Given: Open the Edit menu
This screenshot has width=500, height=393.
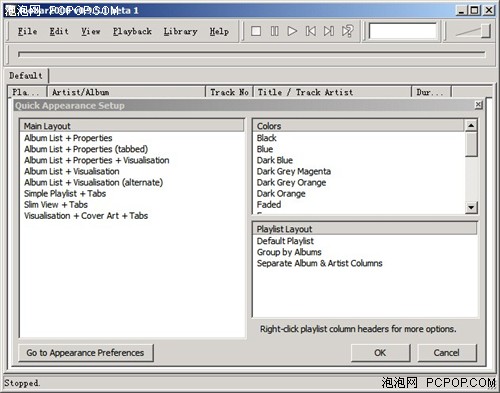Looking at the screenshot, I should 59,31.
